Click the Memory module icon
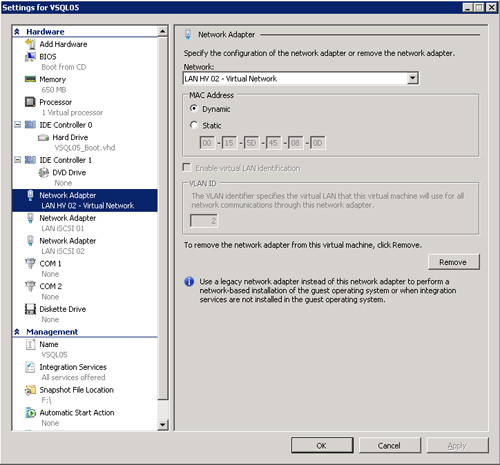The width and height of the screenshot is (500, 465). 30,79
